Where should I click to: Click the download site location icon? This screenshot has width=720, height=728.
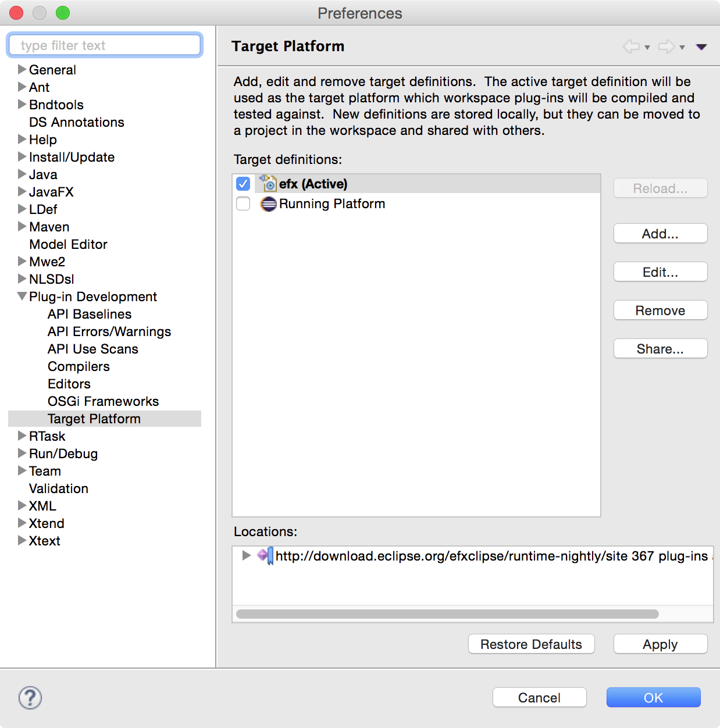point(265,556)
